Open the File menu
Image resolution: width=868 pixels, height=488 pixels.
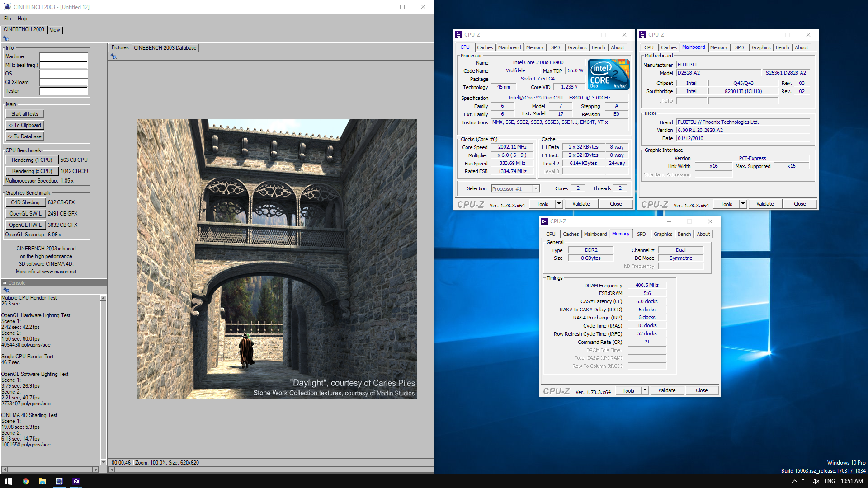point(8,19)
